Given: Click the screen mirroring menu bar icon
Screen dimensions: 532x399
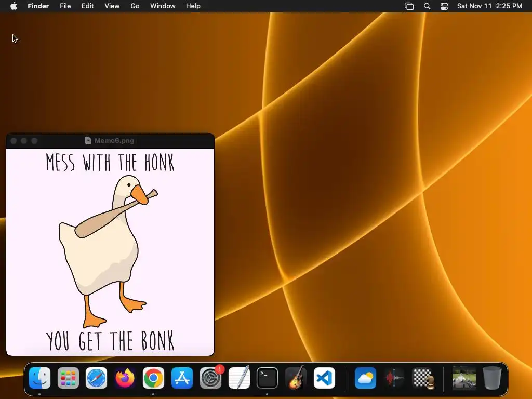Looking at the screenshot, I should pyautogui.click(x=409, y=6).
